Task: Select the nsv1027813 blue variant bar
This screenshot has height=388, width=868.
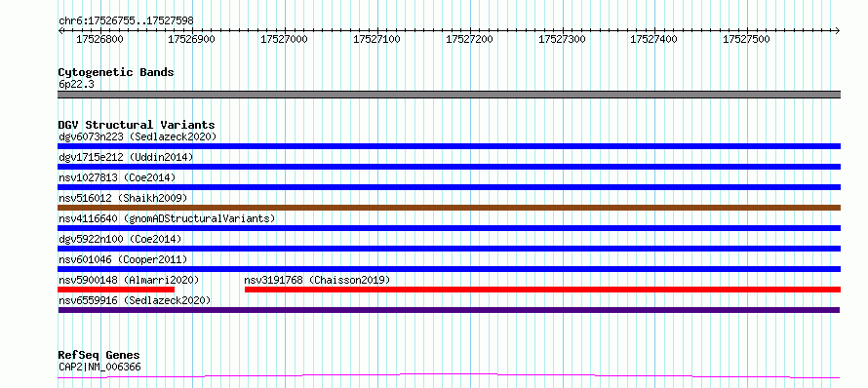Action: (x=449, y=187)
